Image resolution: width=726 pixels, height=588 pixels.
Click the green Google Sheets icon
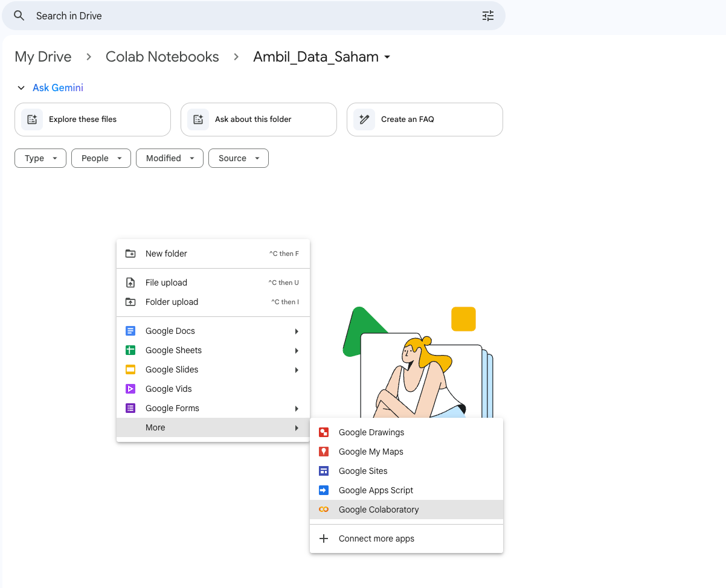(130, 350)
